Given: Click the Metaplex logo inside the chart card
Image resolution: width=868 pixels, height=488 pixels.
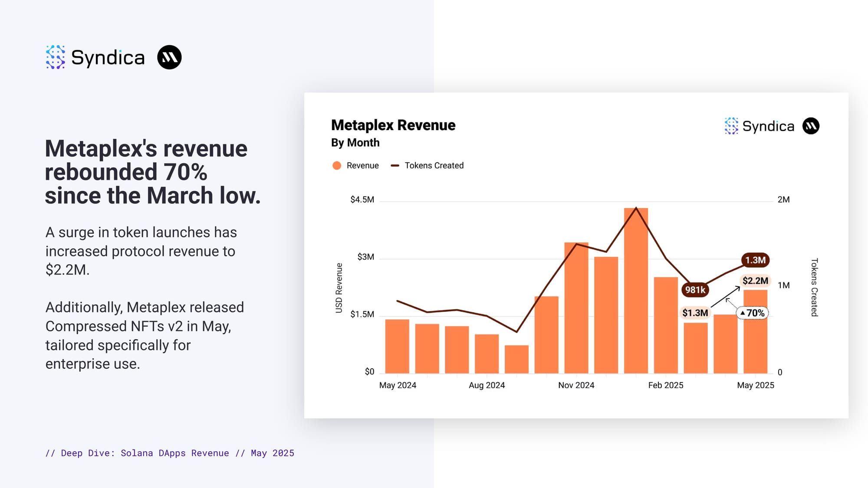Looking at the screenshot, I should 811,126.
